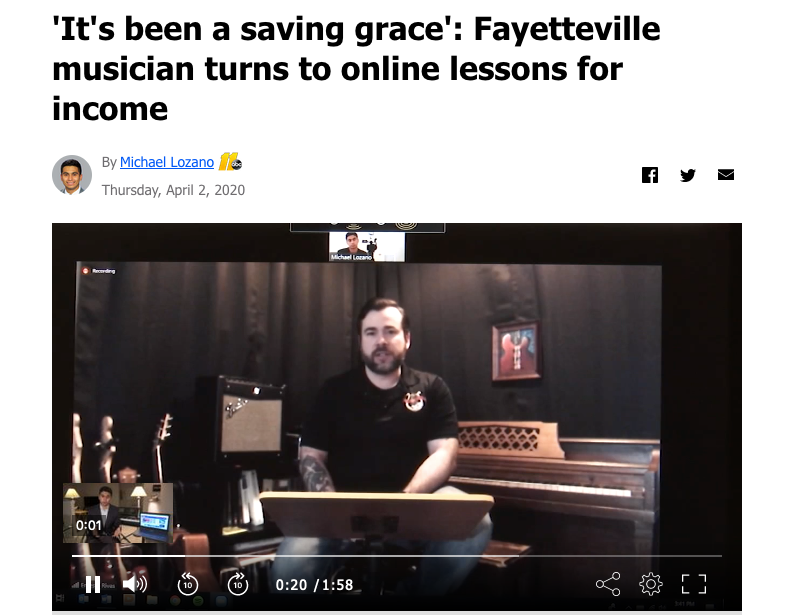The image size is (790, 615).
Task: Click the author's profile photo
Action: [72, 175]
